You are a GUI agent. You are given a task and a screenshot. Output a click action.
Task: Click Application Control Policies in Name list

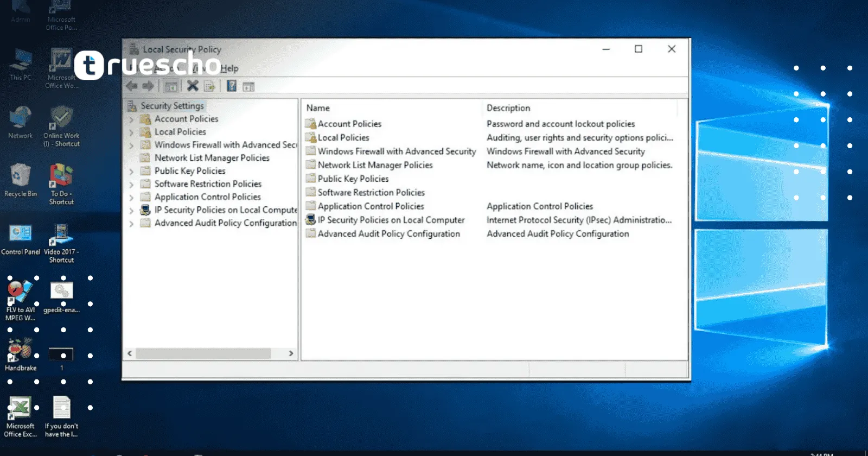click(371, 206)
